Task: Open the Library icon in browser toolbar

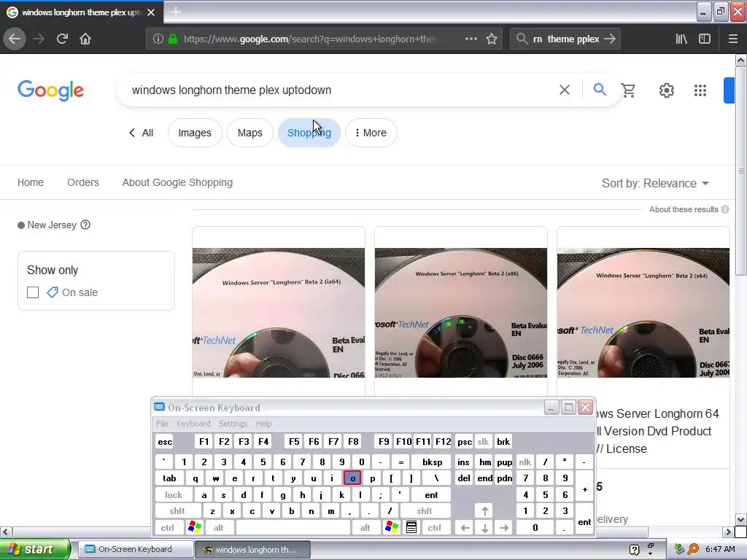Action: point(681,39)
